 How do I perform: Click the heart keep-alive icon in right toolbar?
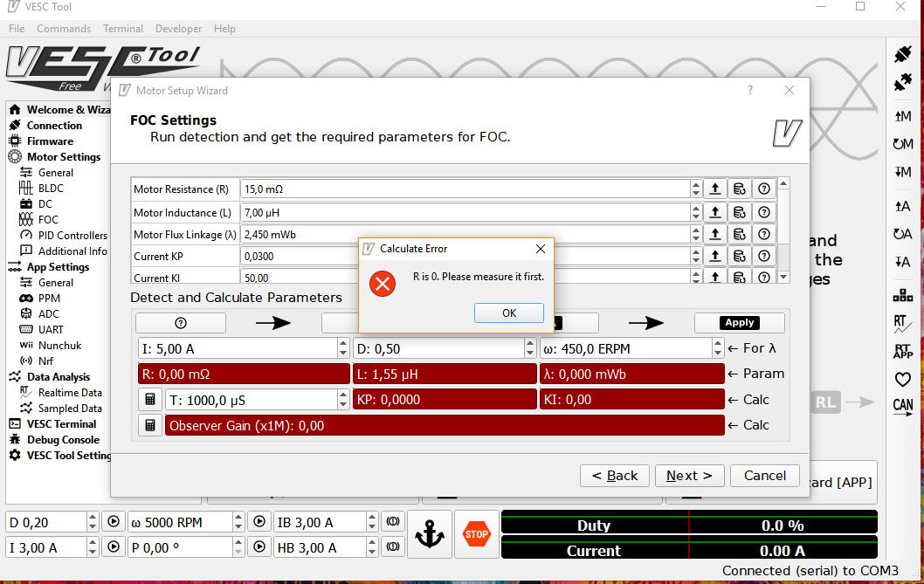903,380
